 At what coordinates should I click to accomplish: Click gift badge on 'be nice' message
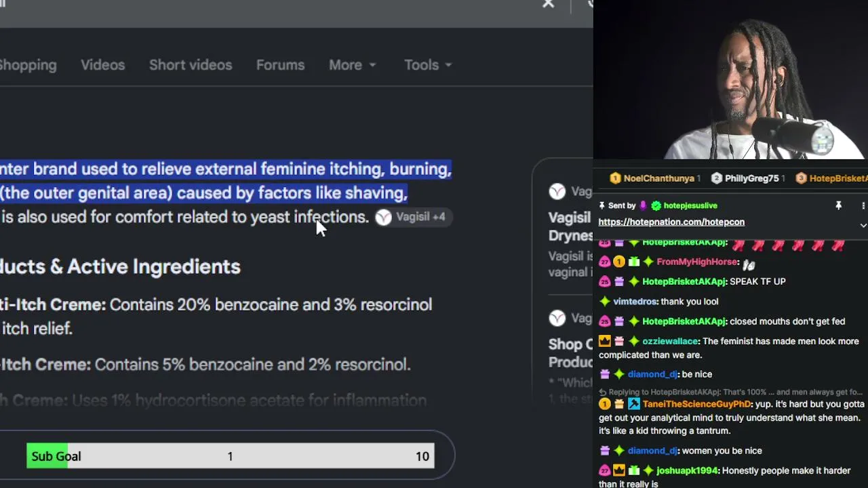[604, 374]
